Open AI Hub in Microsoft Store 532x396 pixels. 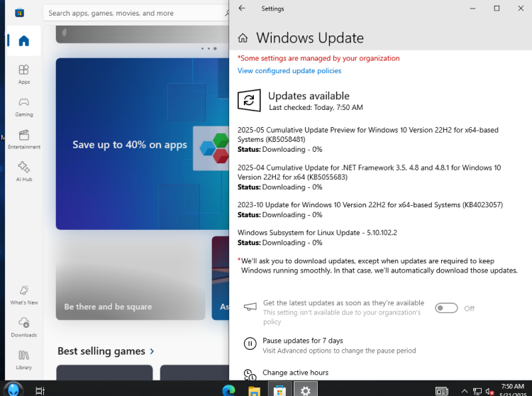point(23,171)
